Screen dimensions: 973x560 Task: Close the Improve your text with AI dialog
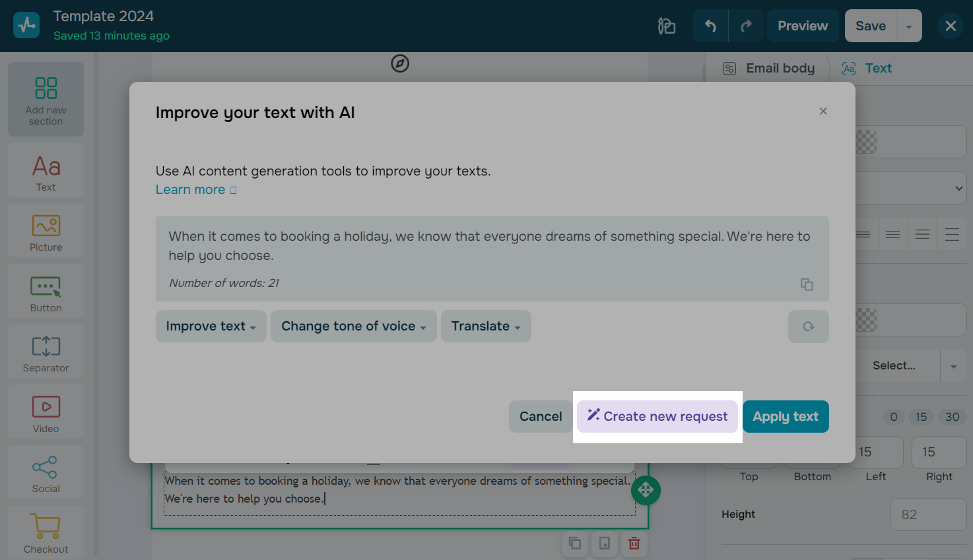pos(823,111)
